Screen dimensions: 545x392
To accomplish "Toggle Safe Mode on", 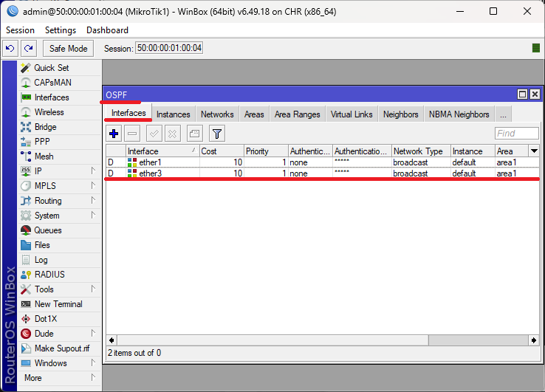I will (x=68, y=48).
